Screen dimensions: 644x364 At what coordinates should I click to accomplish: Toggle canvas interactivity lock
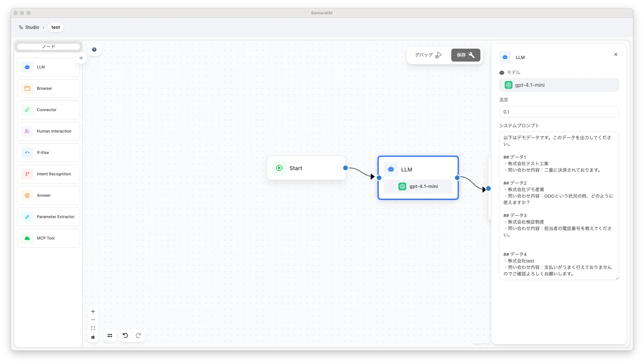(x=93, y=337)
